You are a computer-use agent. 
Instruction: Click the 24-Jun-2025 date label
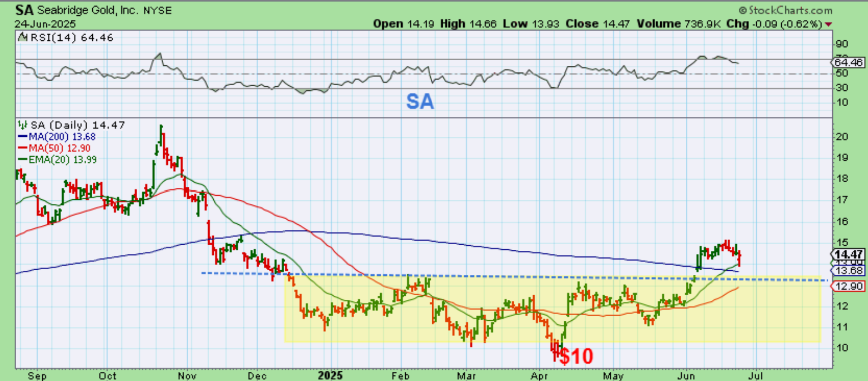tap(45, 24)
